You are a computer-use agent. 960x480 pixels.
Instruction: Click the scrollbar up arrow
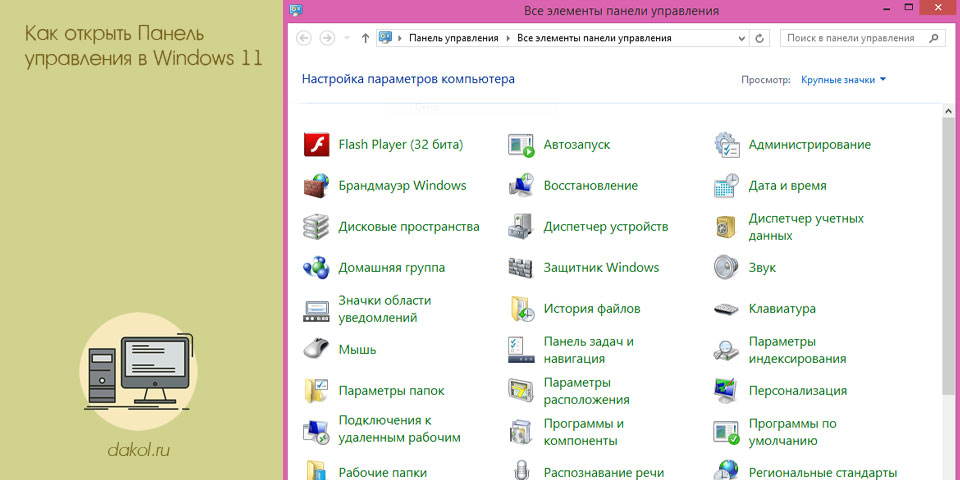click(x=949, y=111)
